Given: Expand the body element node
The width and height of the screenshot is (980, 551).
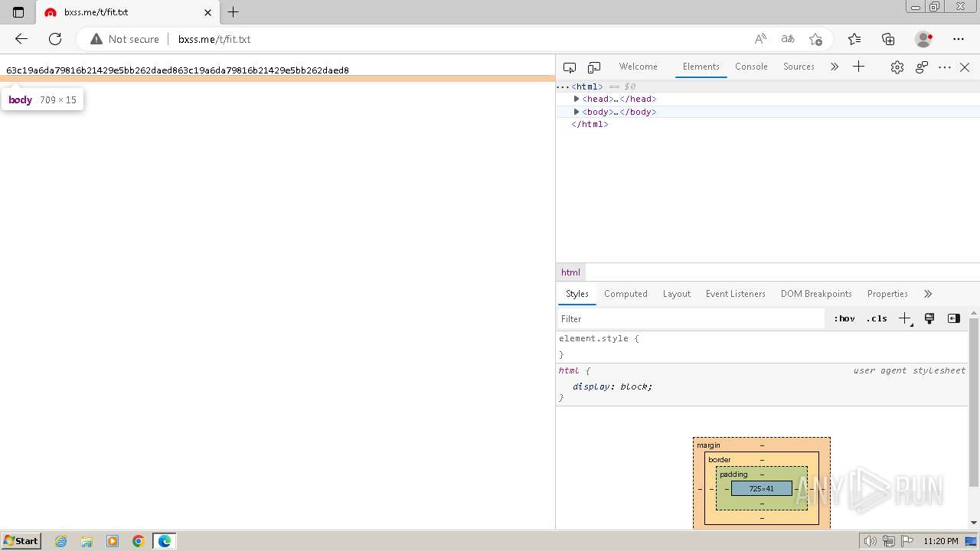Looking at the screenshot, I should pos(577,112).
